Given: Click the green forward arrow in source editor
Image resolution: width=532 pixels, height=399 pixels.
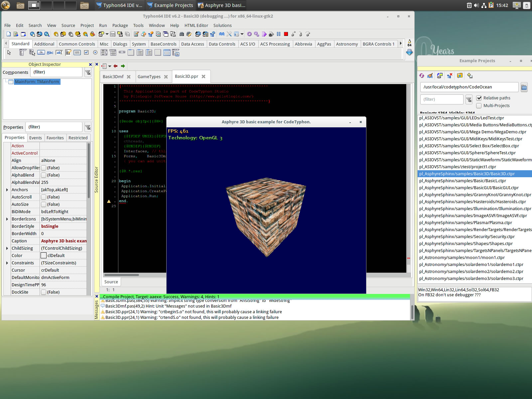Looking at the screenshot, I should pyautogui.click(x=123, y=66).
